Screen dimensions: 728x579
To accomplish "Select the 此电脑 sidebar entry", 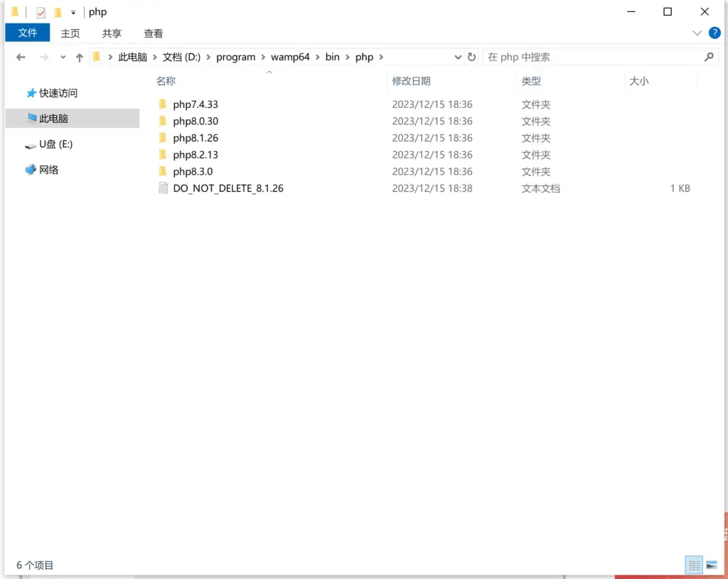I will 56,118.
